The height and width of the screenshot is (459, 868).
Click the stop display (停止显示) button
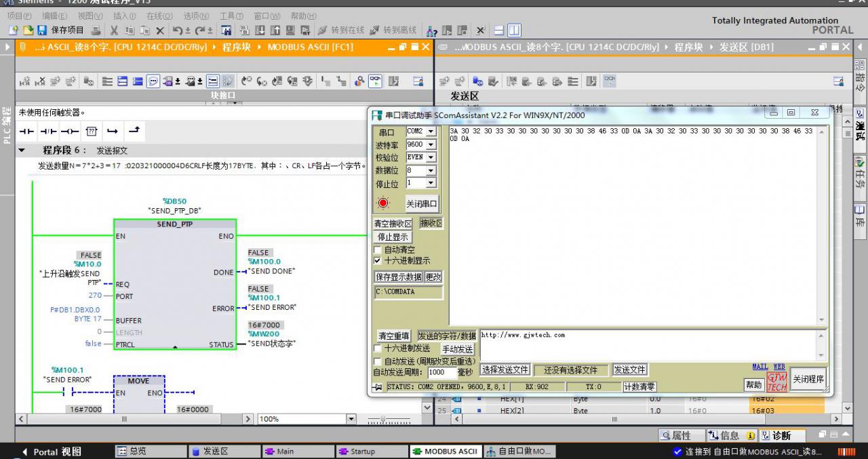pyautogui.click(x=393, y=237)
